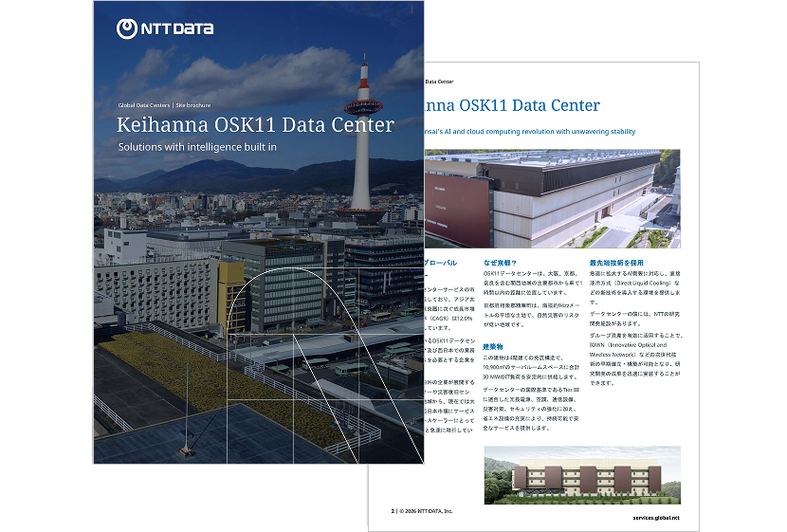This screenshot has height=532, width=787.
Task: Click the '建築物' section heading
Action: 495,346
